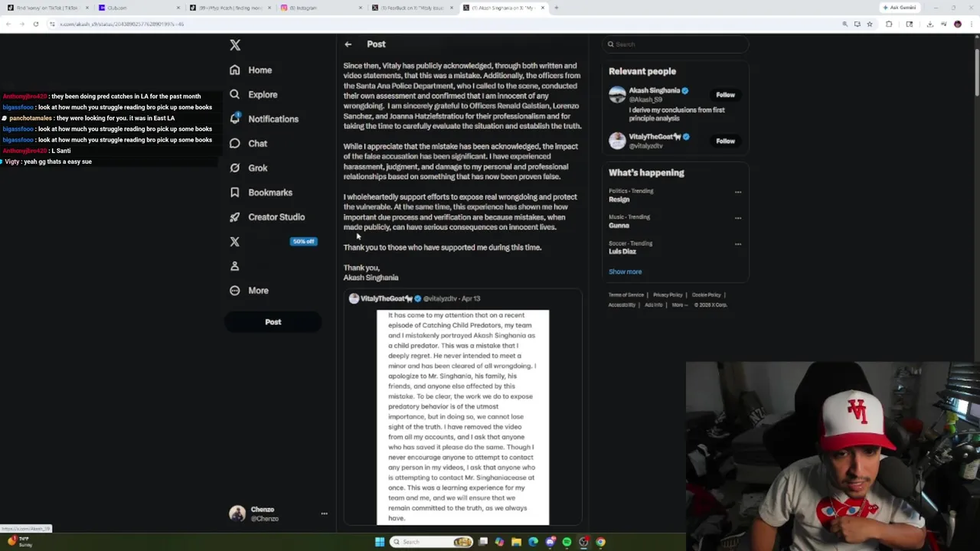
Task: Open Terms of Service link
Action: point(626,295)
